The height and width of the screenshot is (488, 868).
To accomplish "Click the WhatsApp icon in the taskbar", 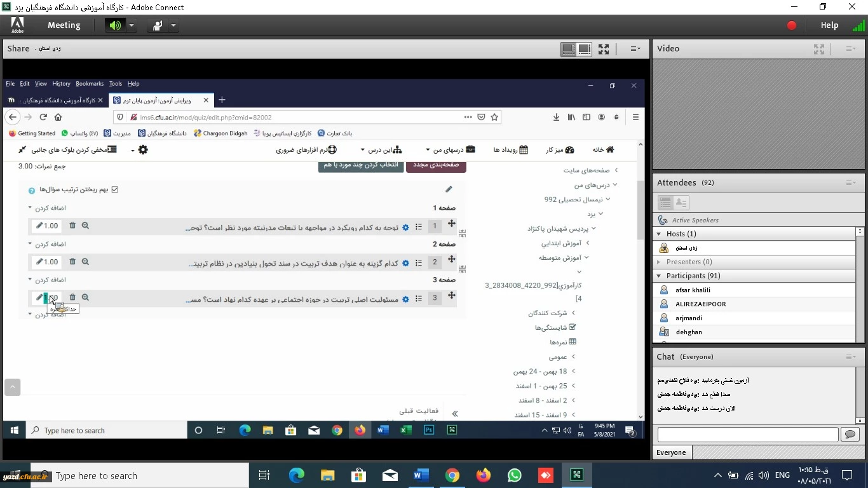I will 515,475.
